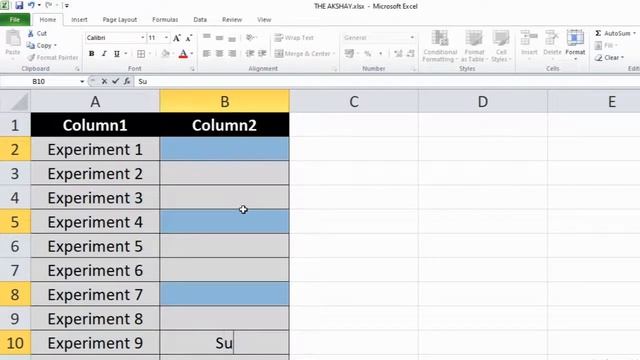Open the font size 11 dropdown

coord(166,38)
